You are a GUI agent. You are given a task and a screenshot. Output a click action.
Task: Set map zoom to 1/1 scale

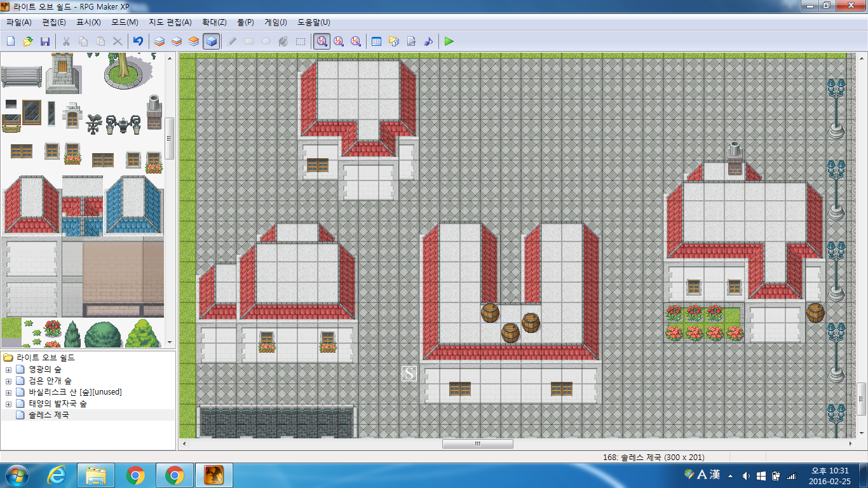pos(322,41)
